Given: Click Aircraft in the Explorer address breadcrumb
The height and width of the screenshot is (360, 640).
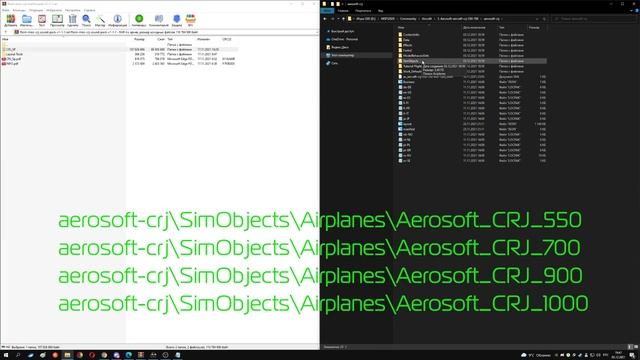Looking at the screenshot, I should click(x=427, y=19).
